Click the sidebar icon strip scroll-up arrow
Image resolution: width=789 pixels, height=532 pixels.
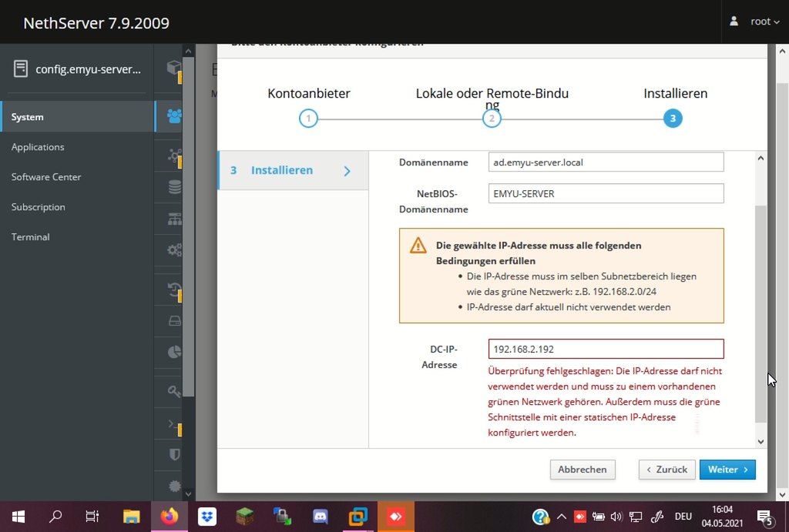(x=188, y=51)
